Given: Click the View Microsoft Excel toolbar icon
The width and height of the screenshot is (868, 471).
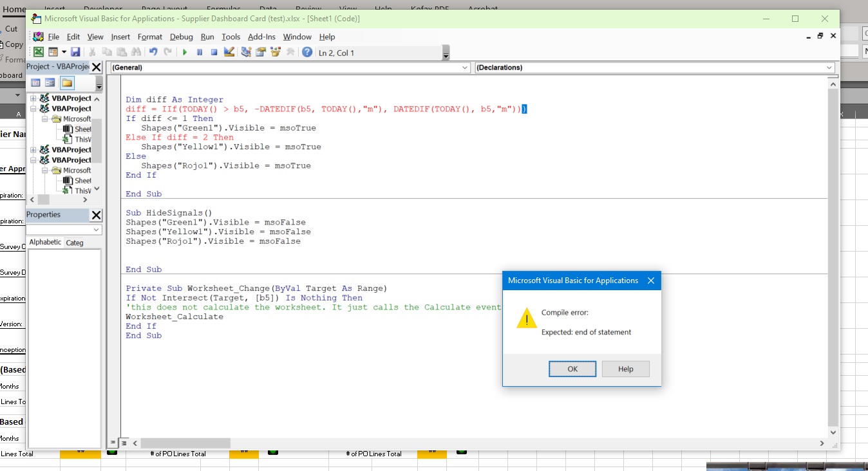Looking at the screenshot, I should tap(39, 52).
